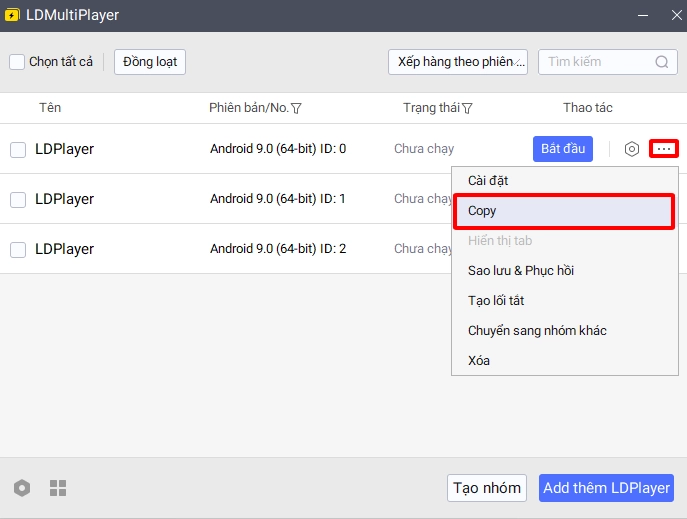The image size is (687, 519).
Task: Tick the Chọn tất cả checkbox
Action: tap(17, 62)
